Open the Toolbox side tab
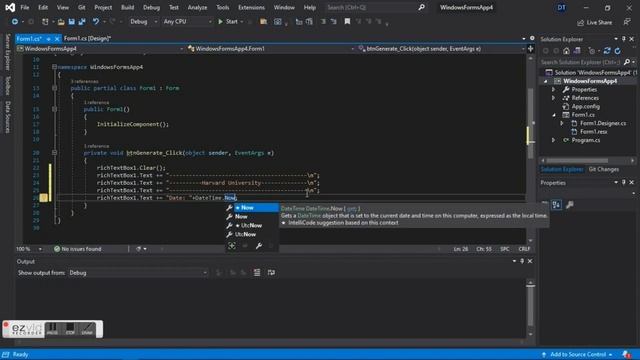Screen dimensions: 640x360 (7, 85)
